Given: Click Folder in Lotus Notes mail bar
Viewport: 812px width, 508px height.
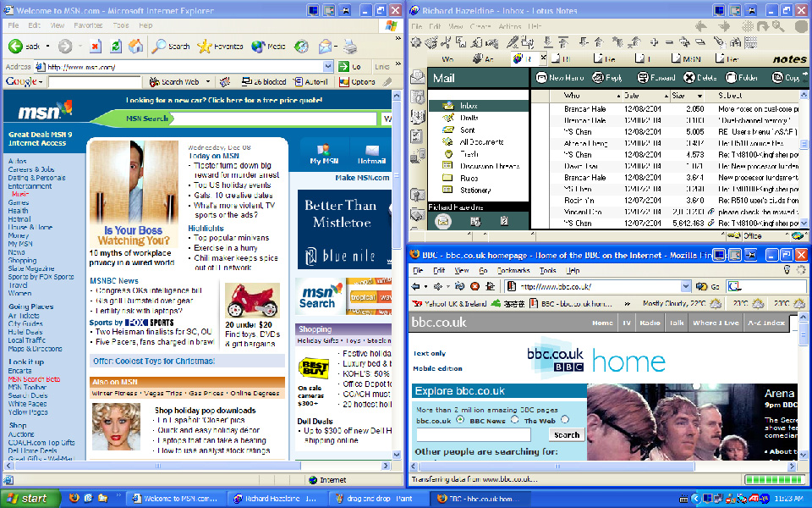Looking at the screenshot, I should tap(742, 78).
